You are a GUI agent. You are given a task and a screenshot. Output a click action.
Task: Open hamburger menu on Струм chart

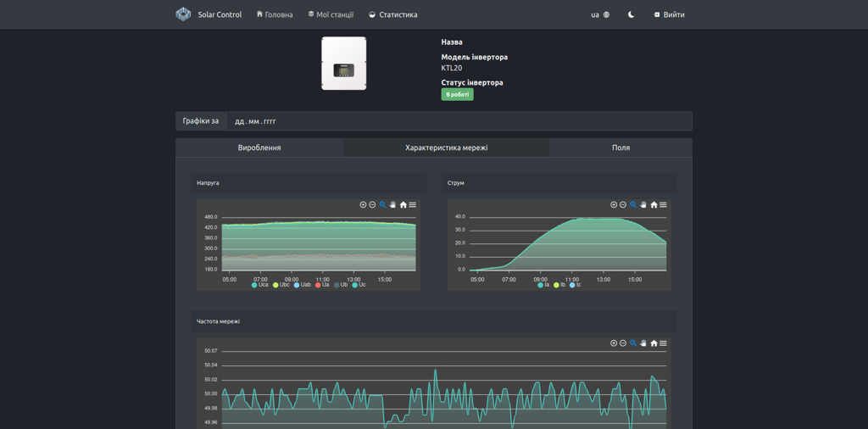click(664, 204)
